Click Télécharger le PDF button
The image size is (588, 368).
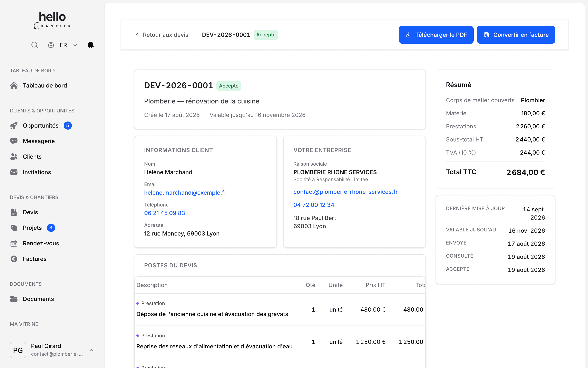(x=436, y=35)
